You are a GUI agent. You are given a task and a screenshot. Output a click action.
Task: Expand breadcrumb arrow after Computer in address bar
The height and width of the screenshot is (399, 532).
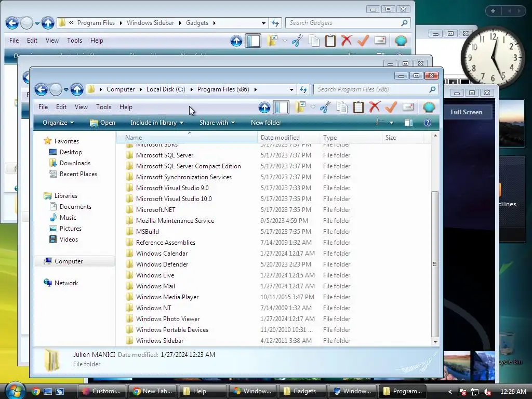[140, 89]
